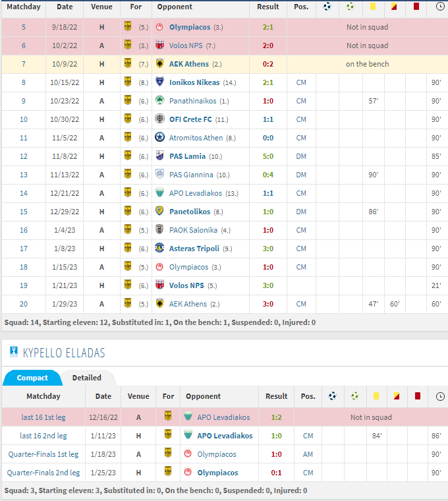Open Quarter-Finals 2nd leg link
Image resolution: width=448 pixels, height=501 pixels.
click(x=43, y=473)
